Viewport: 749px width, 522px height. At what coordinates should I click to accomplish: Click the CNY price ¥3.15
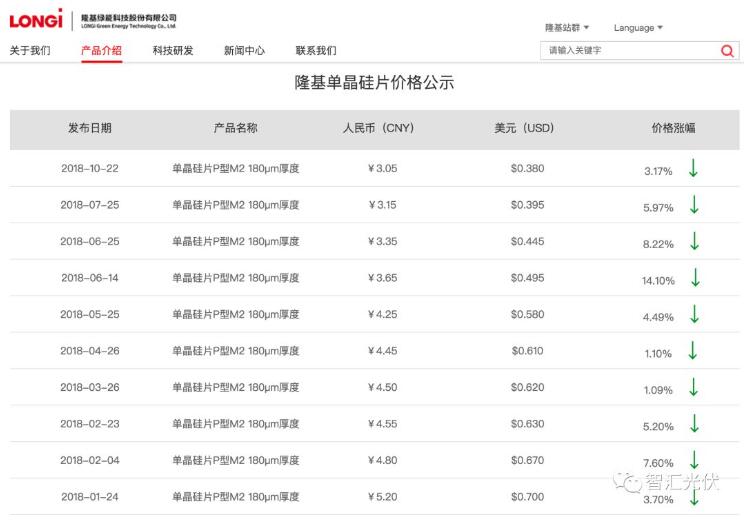(x=383, y=205)
